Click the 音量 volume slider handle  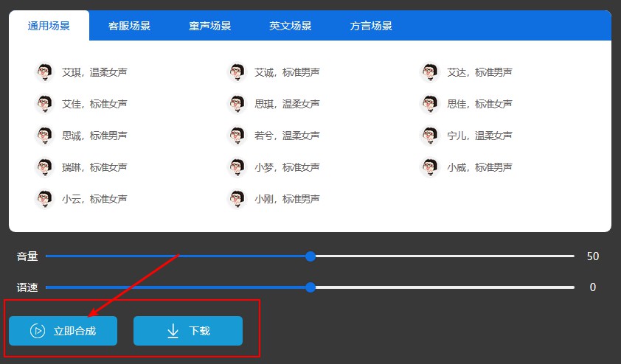point(310,256)
